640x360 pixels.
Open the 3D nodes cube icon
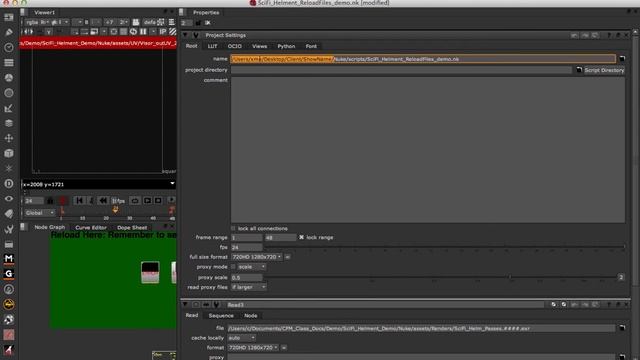(9, 153)
